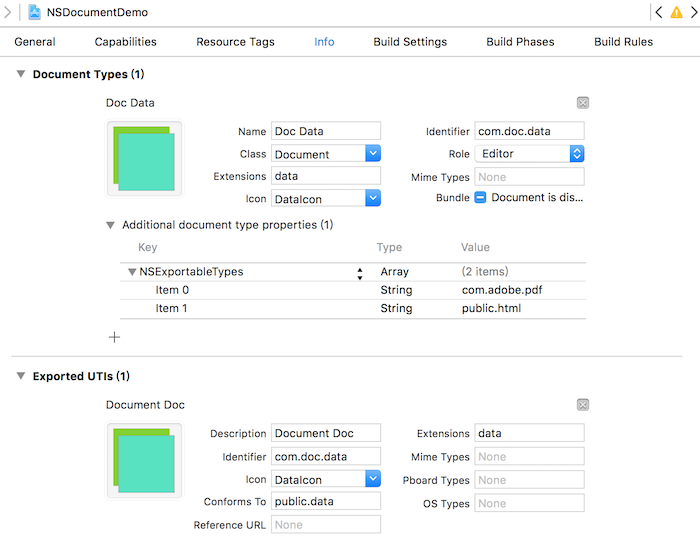Viewport: 700px width, 545px height.
Task: Remove the Document Doc exported UTI
Action: pyautogui.click(x=583, y=405)
